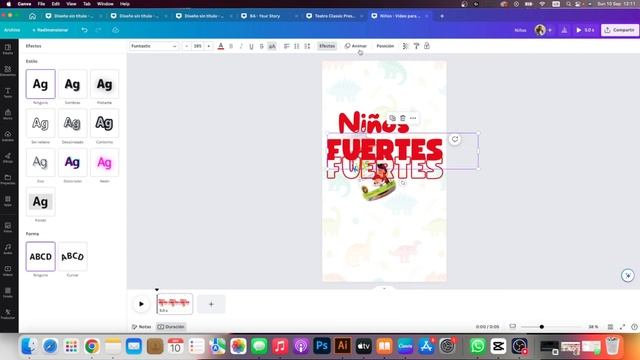The height and width of the screenshot is (360, 640).
Task: Open the Archivo menu
Action: (x=12, y=30)
